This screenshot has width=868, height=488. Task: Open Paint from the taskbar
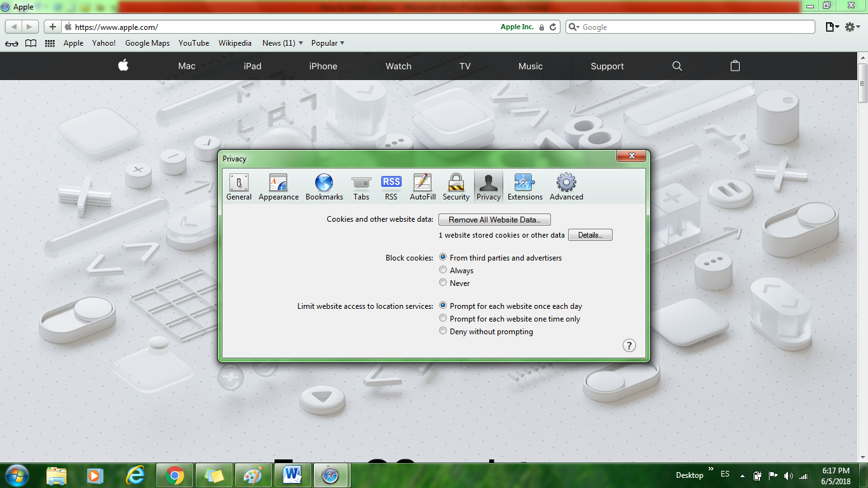253,475
